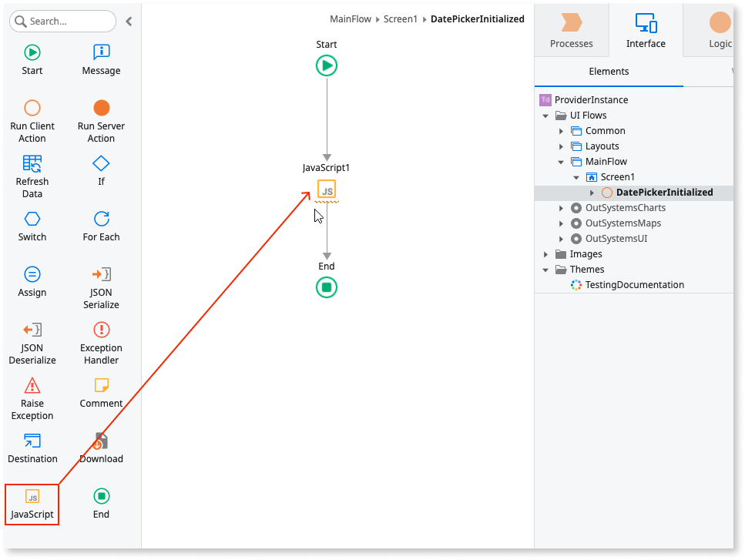This screenshot has width=745, height=560.
Task: Expand the OutSystemsCharts tree item
Action: [x=561, y=207]
